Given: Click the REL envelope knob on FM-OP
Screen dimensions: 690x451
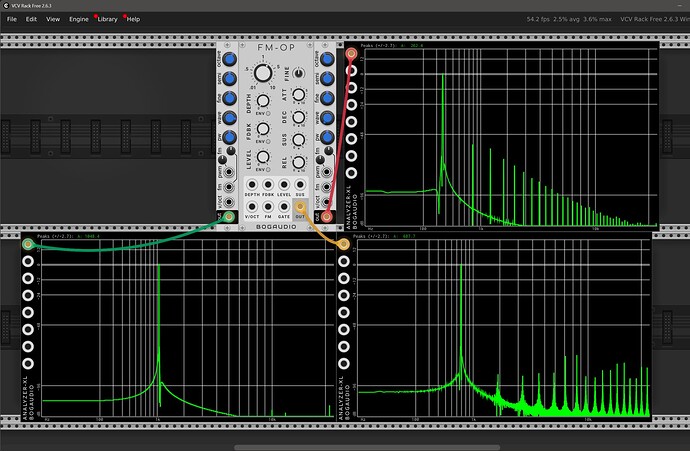Looking at the screenshot, I should click(298, 162).
